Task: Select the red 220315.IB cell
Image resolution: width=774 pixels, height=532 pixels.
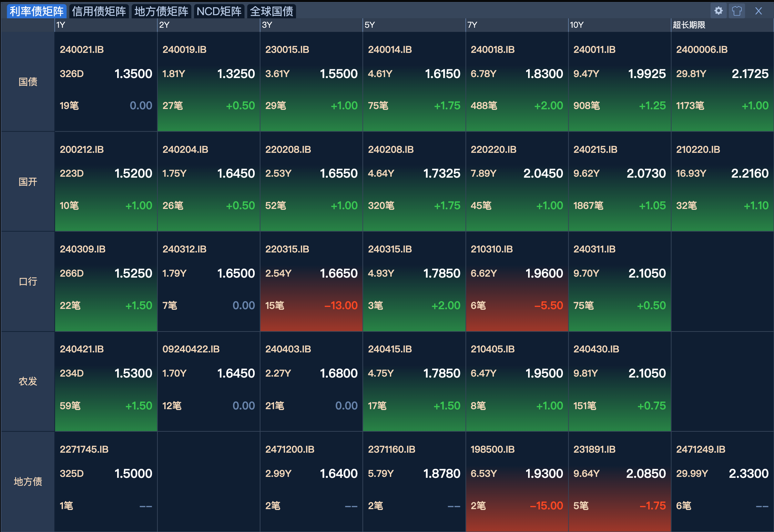Action: point(311,282)
